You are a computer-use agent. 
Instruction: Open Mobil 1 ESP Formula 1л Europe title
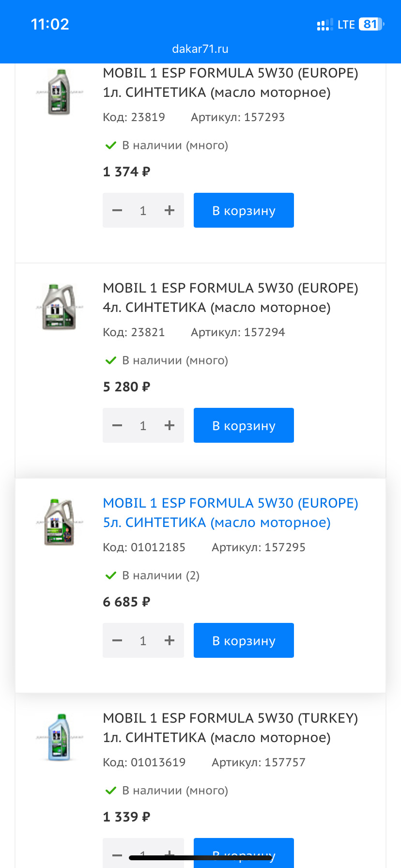click(230, 82)
